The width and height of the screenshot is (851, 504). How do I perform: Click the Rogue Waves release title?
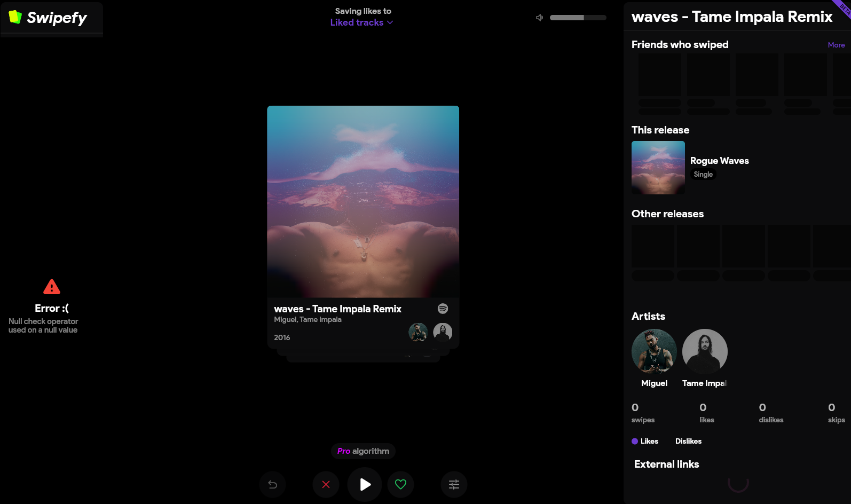720,161
